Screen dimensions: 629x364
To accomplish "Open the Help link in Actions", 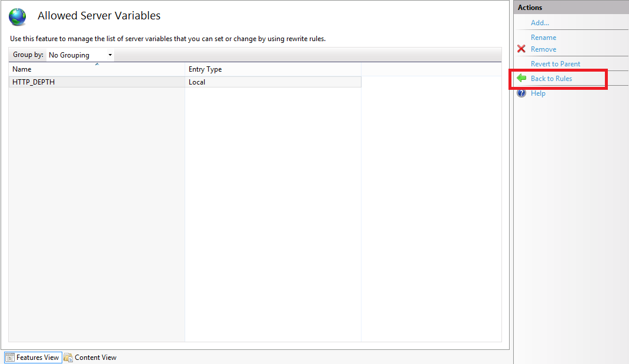I will click(x=538, y=93).
